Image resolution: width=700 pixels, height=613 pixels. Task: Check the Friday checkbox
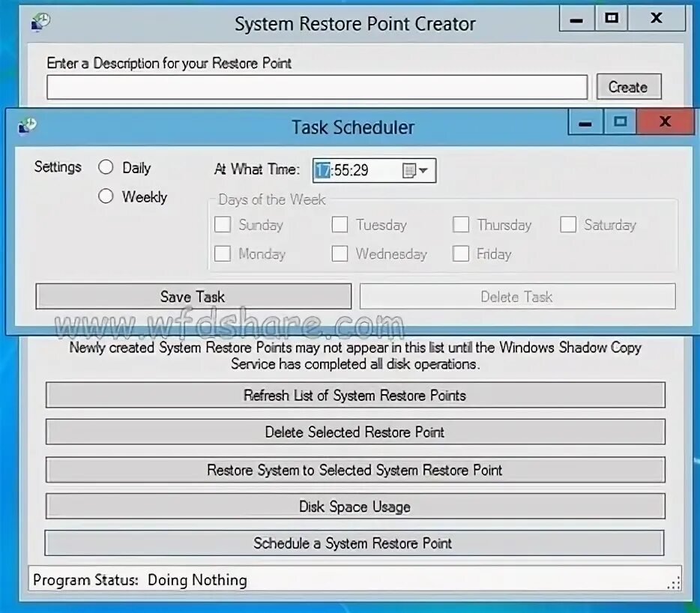[461, 253]
